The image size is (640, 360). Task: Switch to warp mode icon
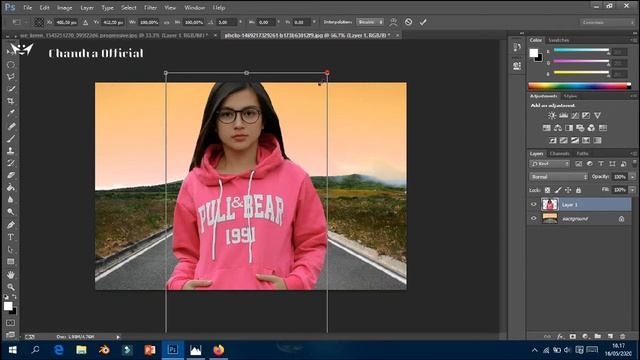click(393, 22)
